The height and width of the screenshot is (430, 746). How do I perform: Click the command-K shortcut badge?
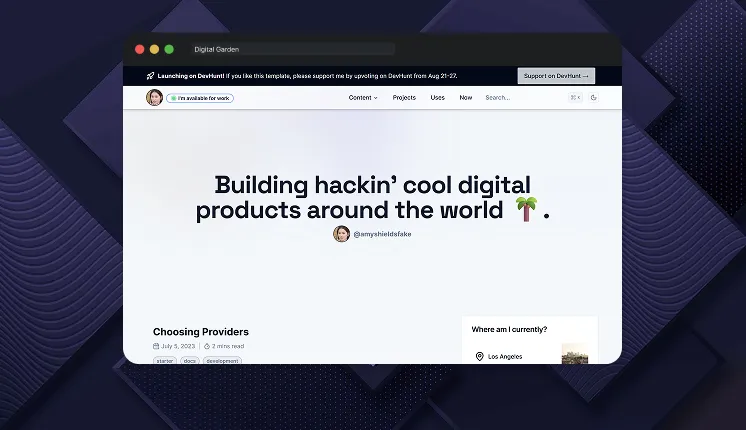click(575, 98)
